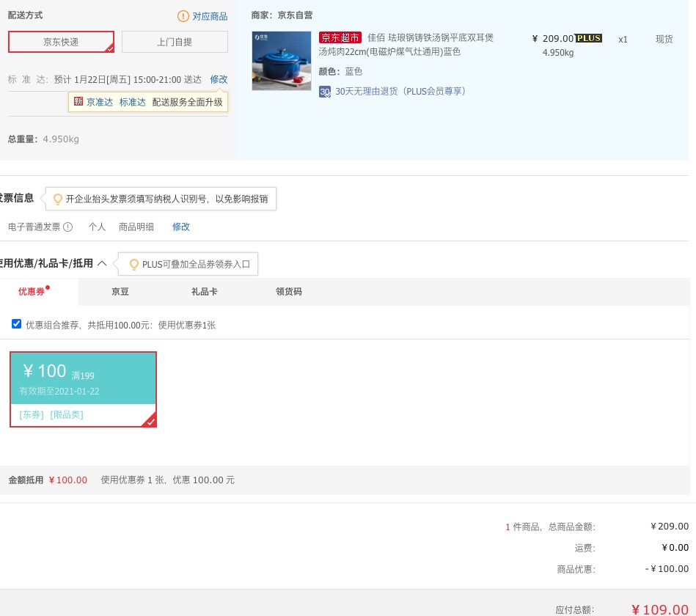Click the ¥209.00 product price
This screenshot has width=696, height=616.
tap(553, 39)
